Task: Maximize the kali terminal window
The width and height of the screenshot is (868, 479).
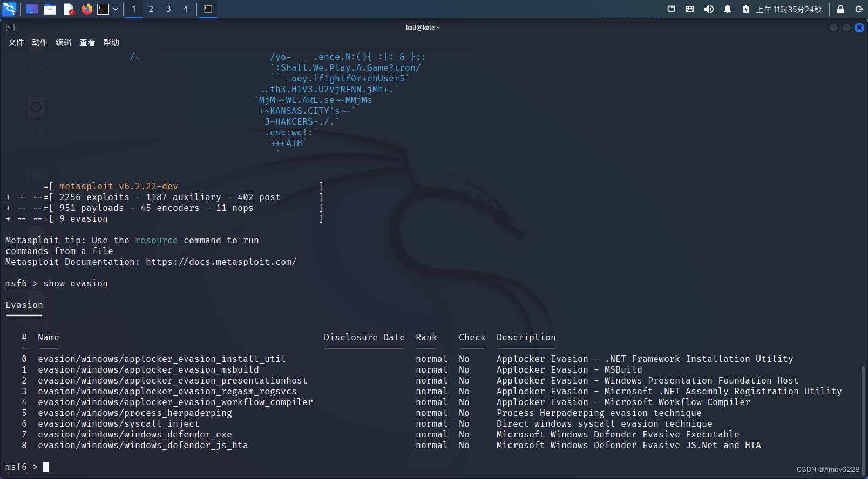Action: click(x=846, y=28)
